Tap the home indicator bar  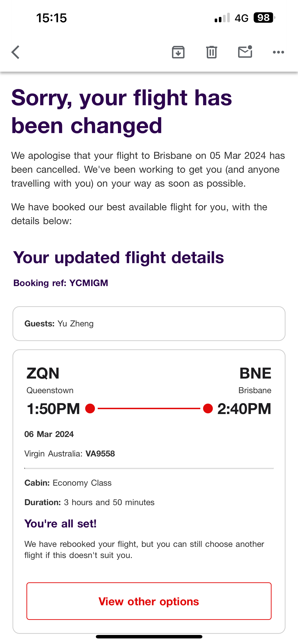coord(149,637)
